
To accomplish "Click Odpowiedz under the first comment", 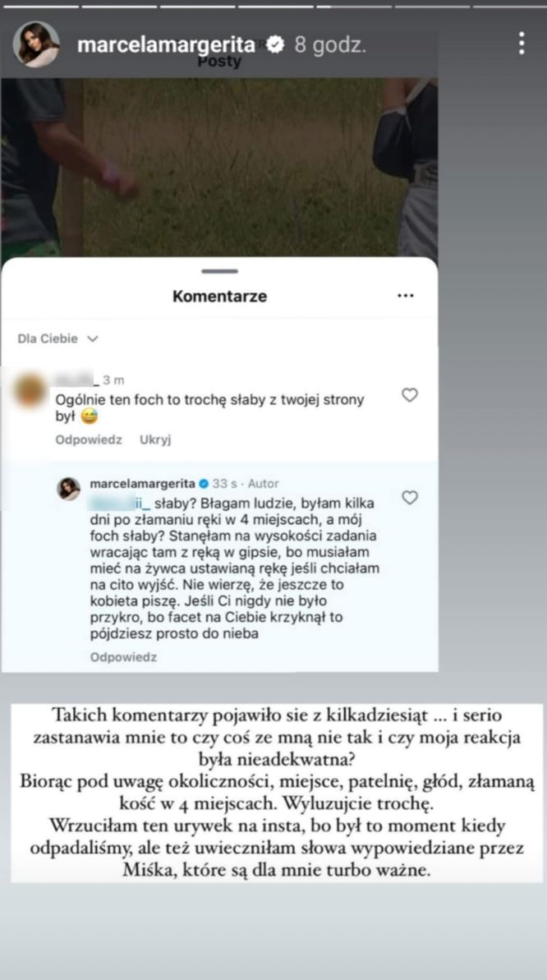I will (89, 439).
